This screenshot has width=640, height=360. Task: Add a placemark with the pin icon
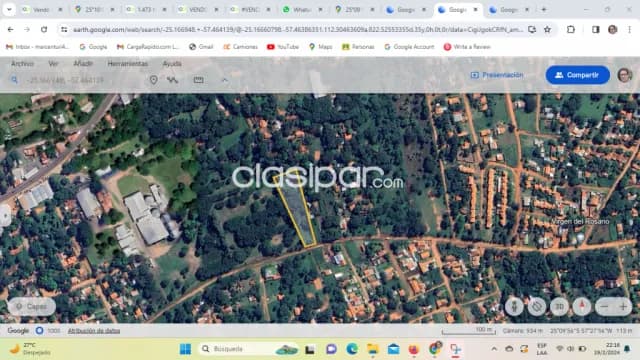click(x=153, y=80)
